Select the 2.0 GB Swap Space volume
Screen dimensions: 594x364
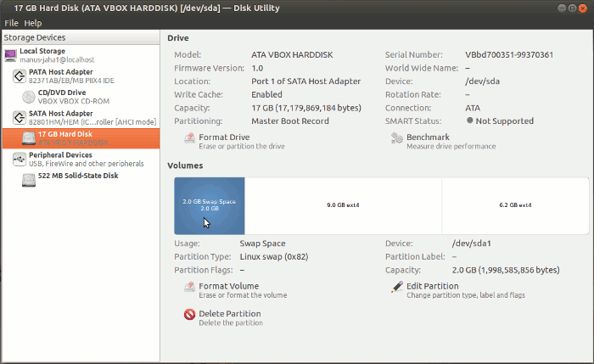pos(210,205)
